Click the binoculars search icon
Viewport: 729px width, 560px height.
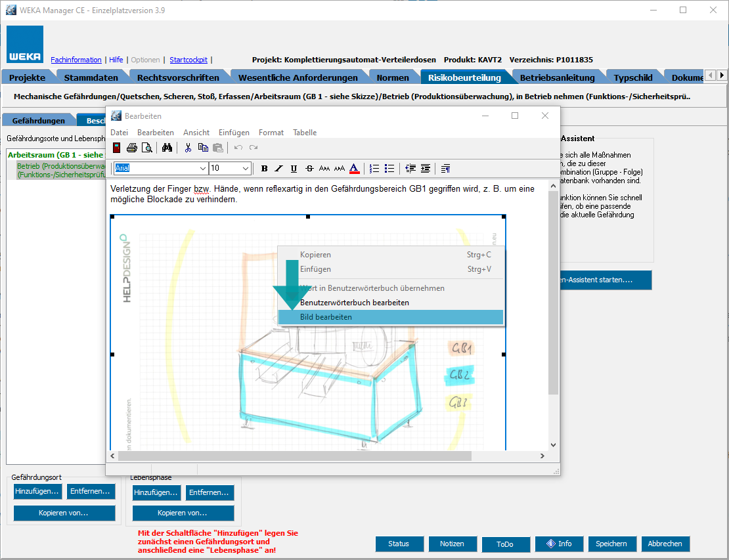[167, 148]
